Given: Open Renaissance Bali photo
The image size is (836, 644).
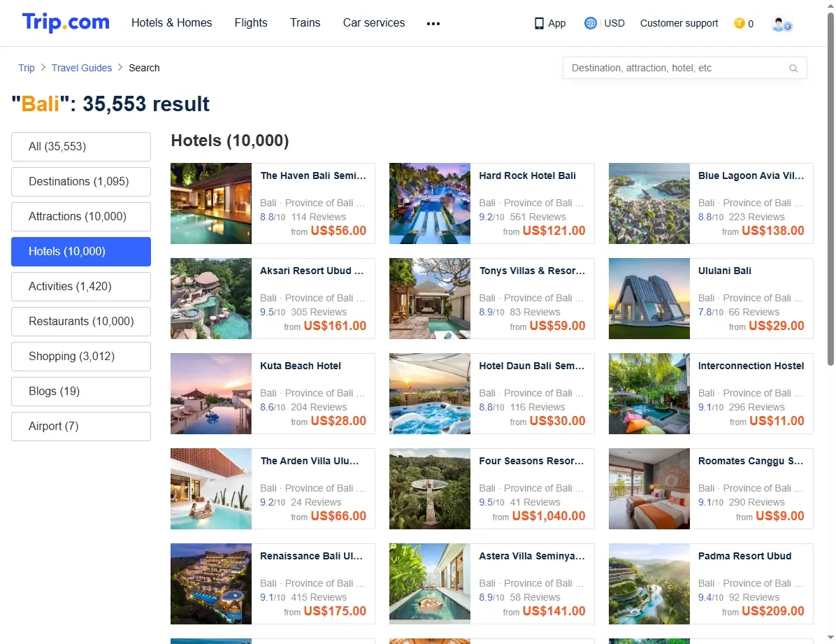Looking at the screenshot, I should (x=211, y=585).
